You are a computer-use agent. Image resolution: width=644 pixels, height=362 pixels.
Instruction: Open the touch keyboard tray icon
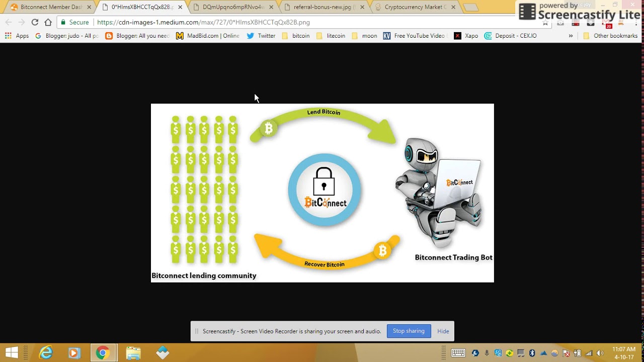point(458,353)
